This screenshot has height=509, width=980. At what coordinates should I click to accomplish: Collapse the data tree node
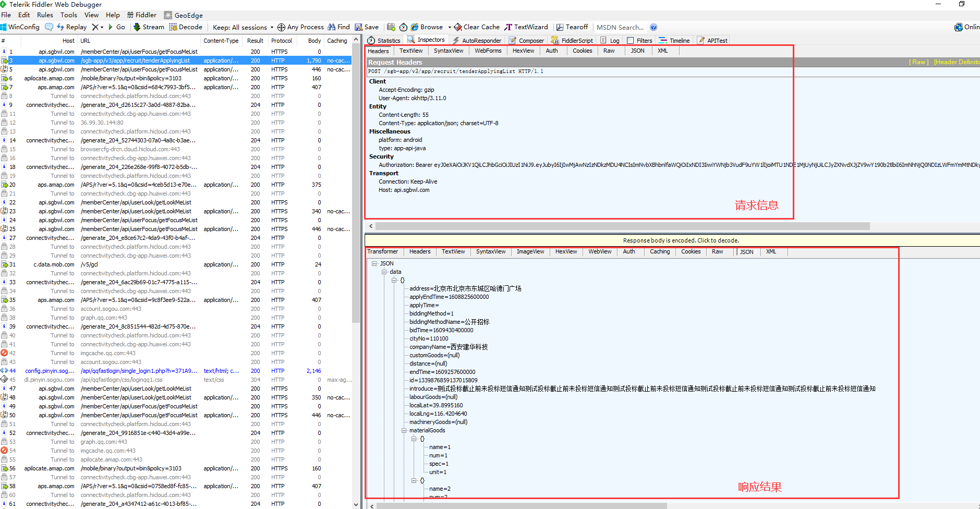point(384,272)
